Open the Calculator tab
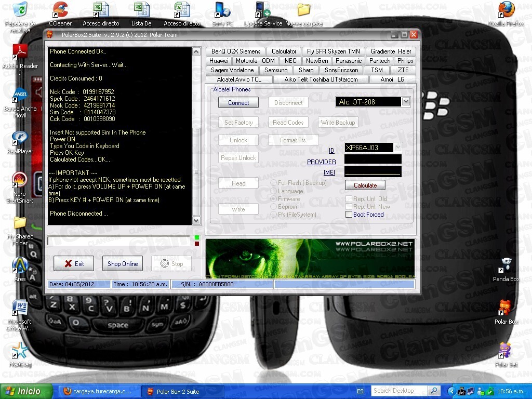 click(x=284, y=51)
